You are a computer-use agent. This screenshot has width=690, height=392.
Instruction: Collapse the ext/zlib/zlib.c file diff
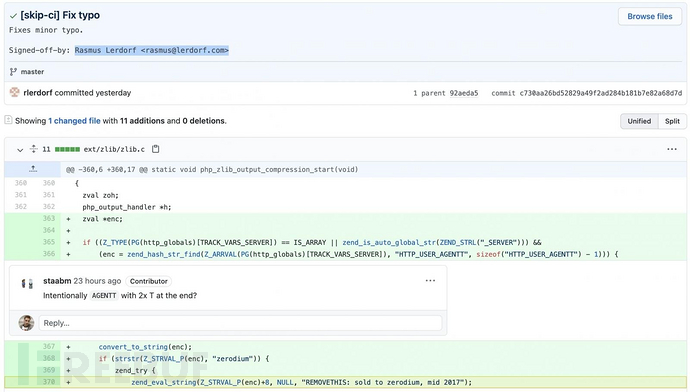(x=20, y=150)
